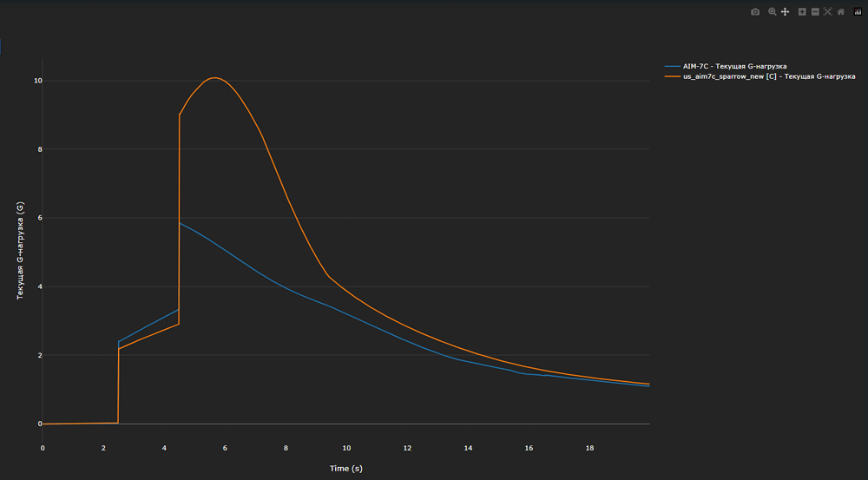Viewport: 868px width, 480px height.
Task: Click the Time (s) x-axis title
Action: coord(346,469)
